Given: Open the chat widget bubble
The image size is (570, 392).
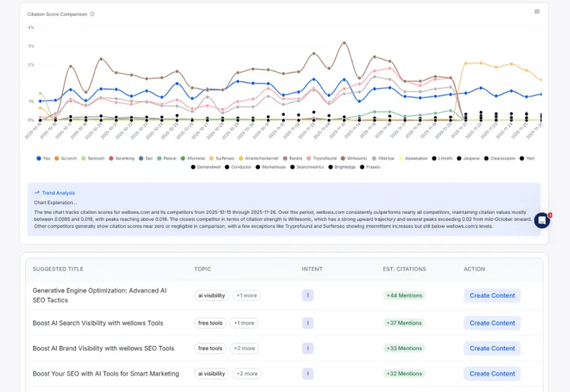Looking at the screenshot, I should (x=541, y=220).
